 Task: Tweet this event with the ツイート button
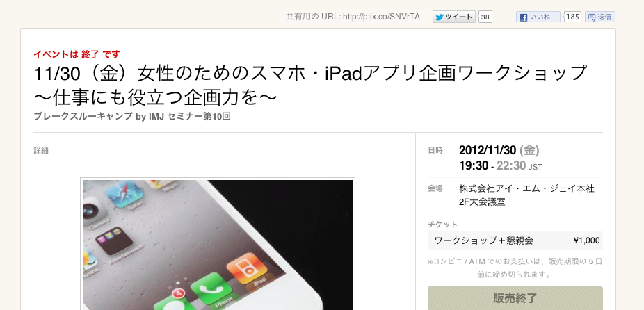[454, 17]
